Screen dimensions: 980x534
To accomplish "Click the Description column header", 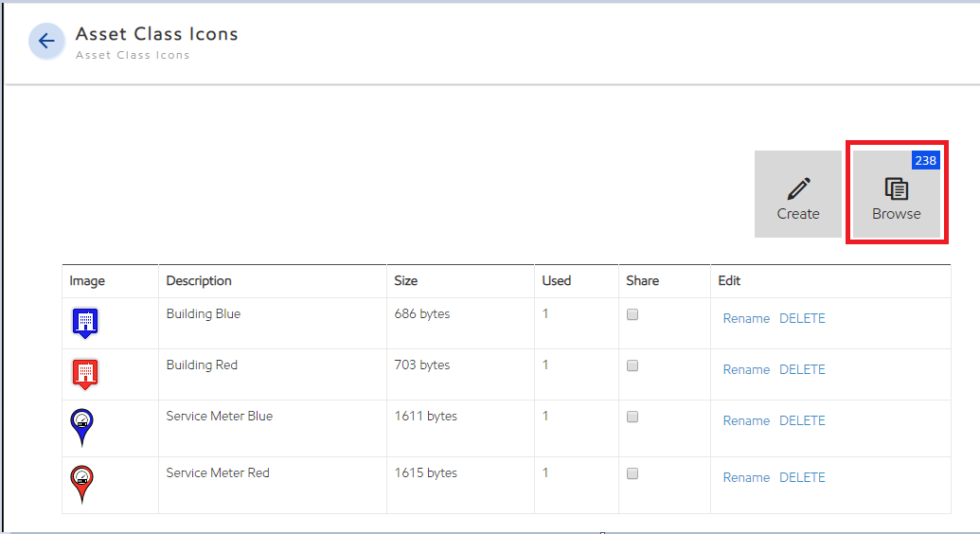I will [x=199, y=281].
